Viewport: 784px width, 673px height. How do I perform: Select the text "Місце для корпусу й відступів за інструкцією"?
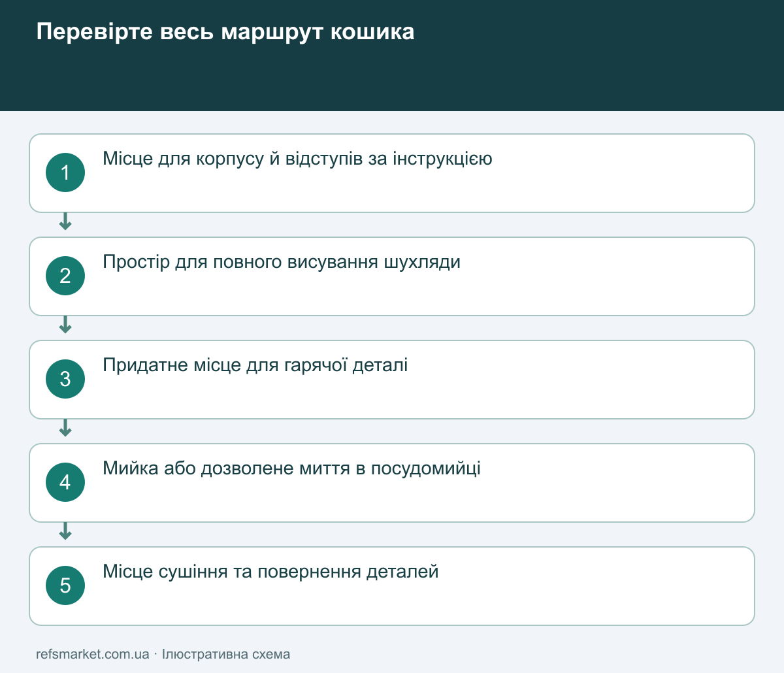pos(297,159)
